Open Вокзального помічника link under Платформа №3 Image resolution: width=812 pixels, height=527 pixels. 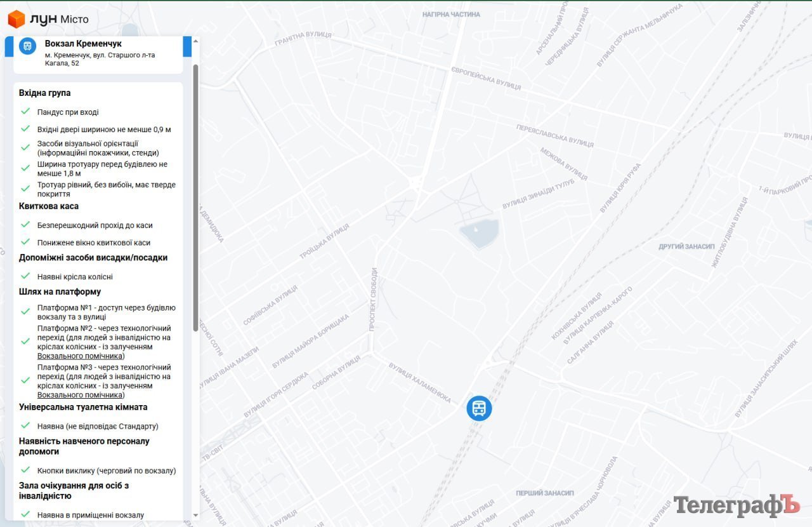click(79, 395)
